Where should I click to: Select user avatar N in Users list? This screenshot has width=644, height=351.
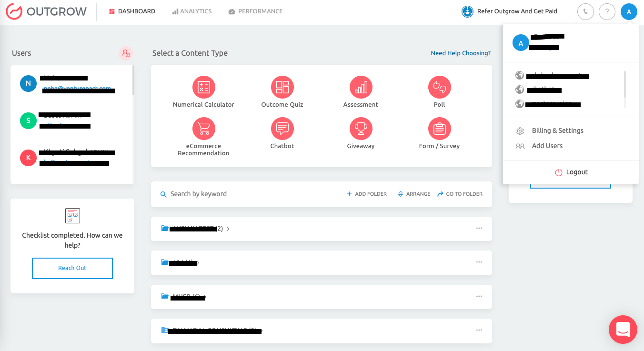pyautogui.click(x=28, y=83)
